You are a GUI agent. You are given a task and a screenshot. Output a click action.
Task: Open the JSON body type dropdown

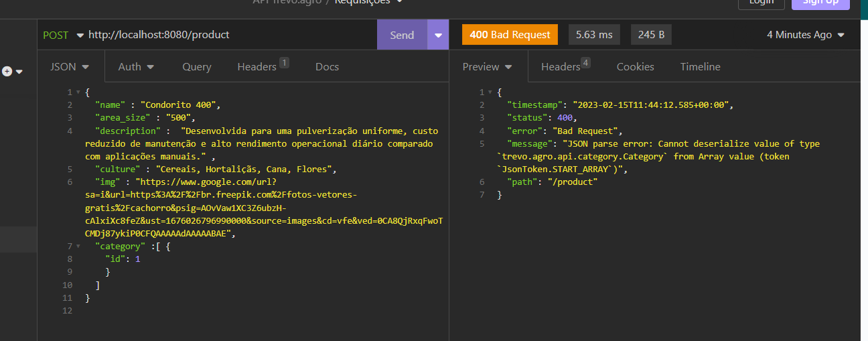tap(70, 67)
